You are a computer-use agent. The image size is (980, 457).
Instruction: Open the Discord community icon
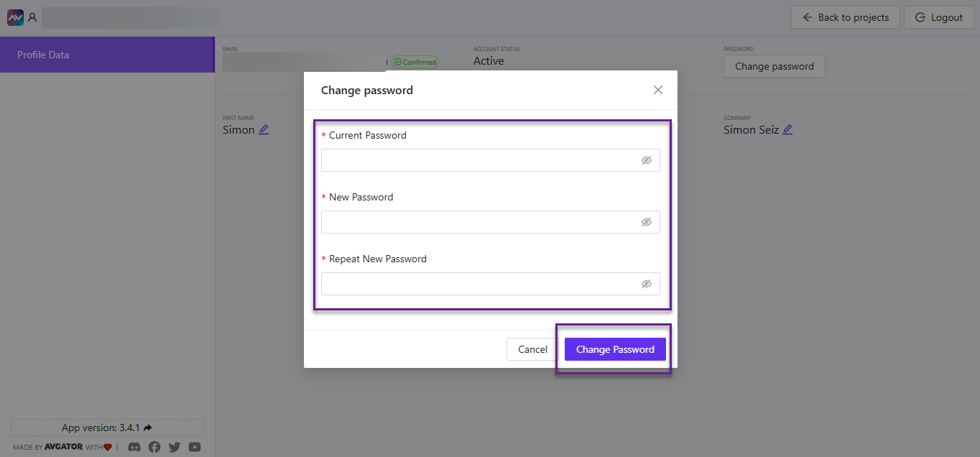[x=134, y=446]
